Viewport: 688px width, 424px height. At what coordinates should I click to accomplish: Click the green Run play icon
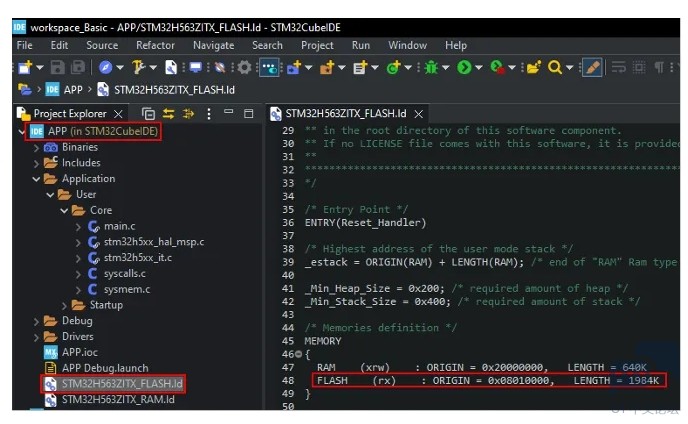pos(464,67)
